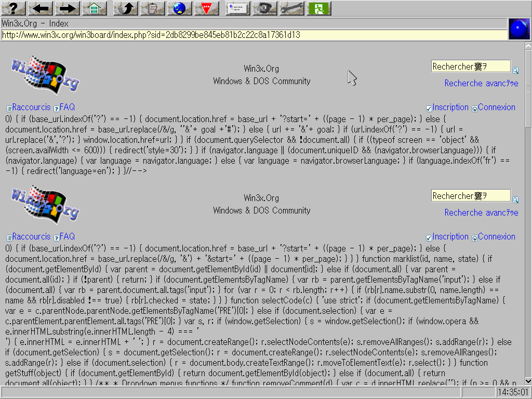
Task: Open setup with the wrench icon
Action: pos(291,8)
